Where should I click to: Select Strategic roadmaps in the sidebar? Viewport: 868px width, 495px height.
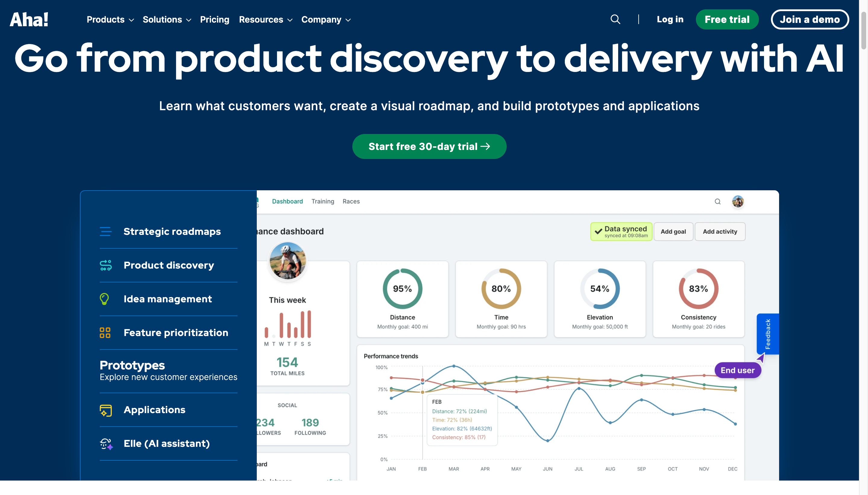point(168,232)
